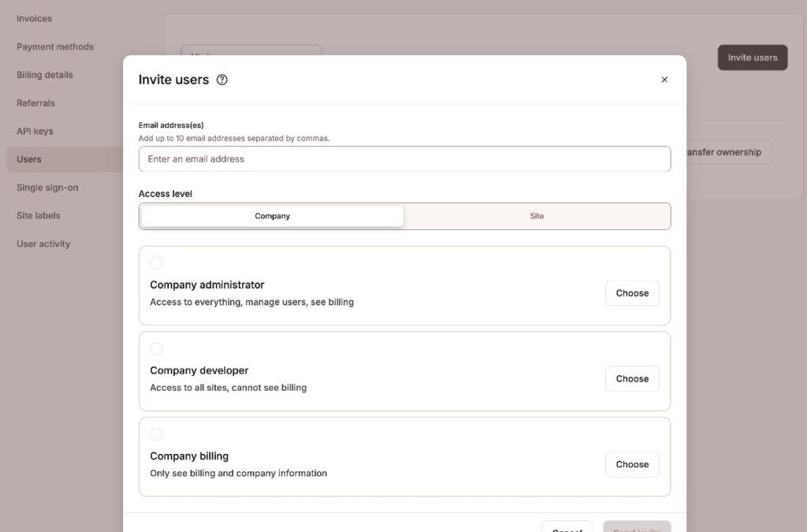Image resolution: width=807 pixels, height=532 pixels.
Task: Switch to the Site access level tab
Action: click(537, 215)
